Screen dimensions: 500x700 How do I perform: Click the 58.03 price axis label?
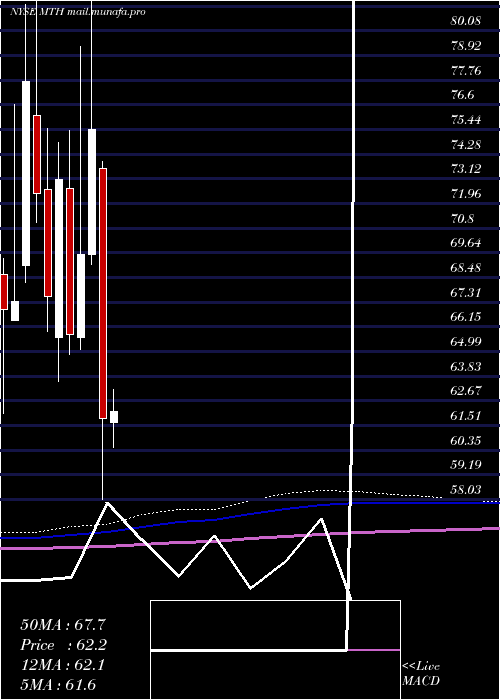466,491
